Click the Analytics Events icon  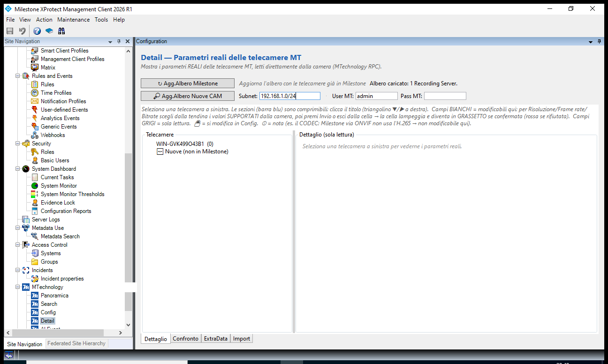point(35,118)
